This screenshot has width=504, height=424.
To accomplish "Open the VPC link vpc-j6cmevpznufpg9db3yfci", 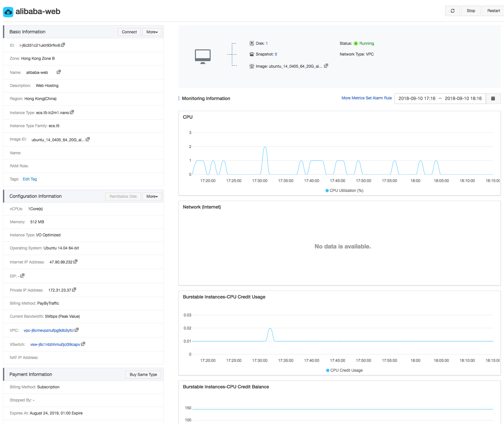I will click(x=49, y=331).
